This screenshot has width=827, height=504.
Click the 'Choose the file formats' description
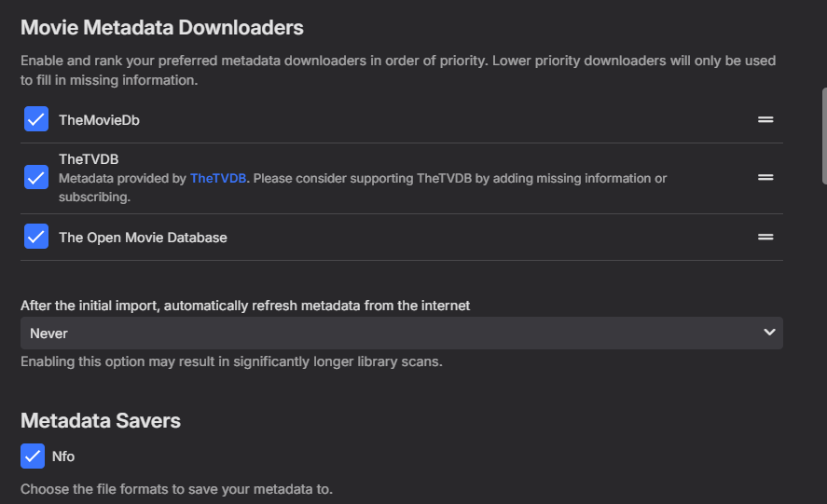pyautogui.click(x=176, y=488)
